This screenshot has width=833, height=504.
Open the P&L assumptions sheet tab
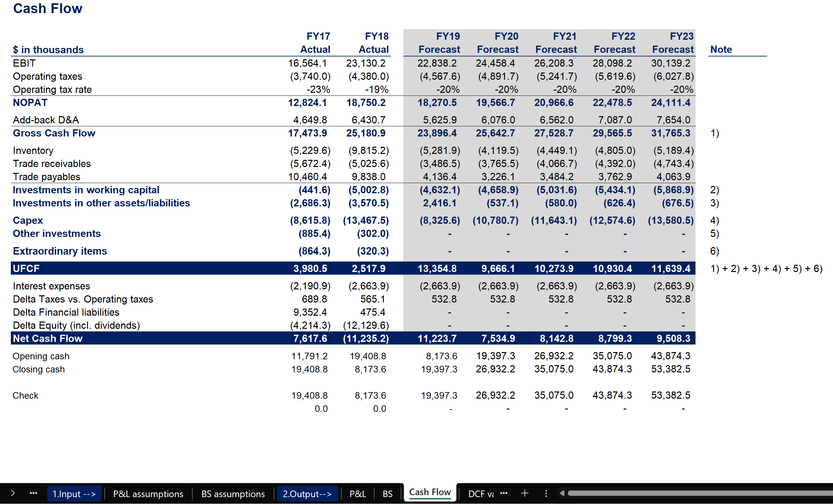148,494
